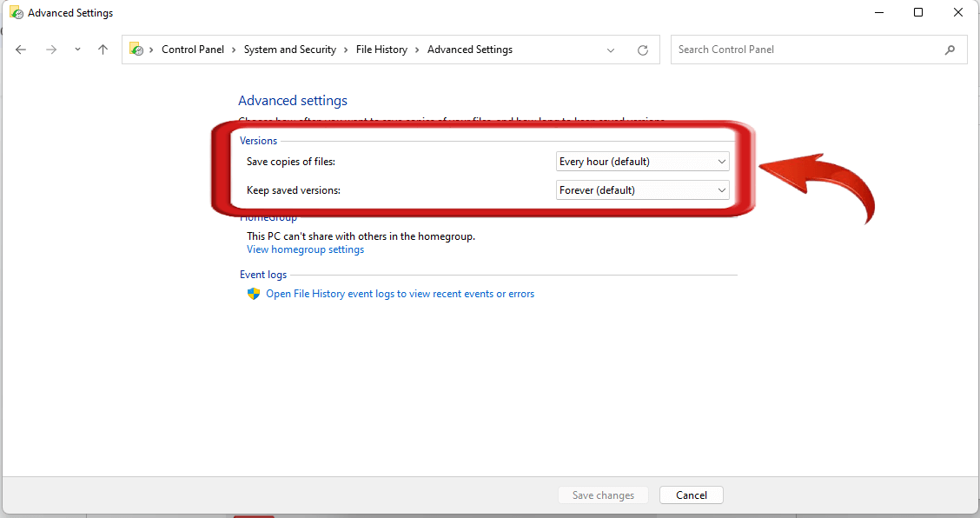This screenshot has height=518, width=980.
Task: Go up one folder level
Action: pyautogui.click(x=103, y=50)
